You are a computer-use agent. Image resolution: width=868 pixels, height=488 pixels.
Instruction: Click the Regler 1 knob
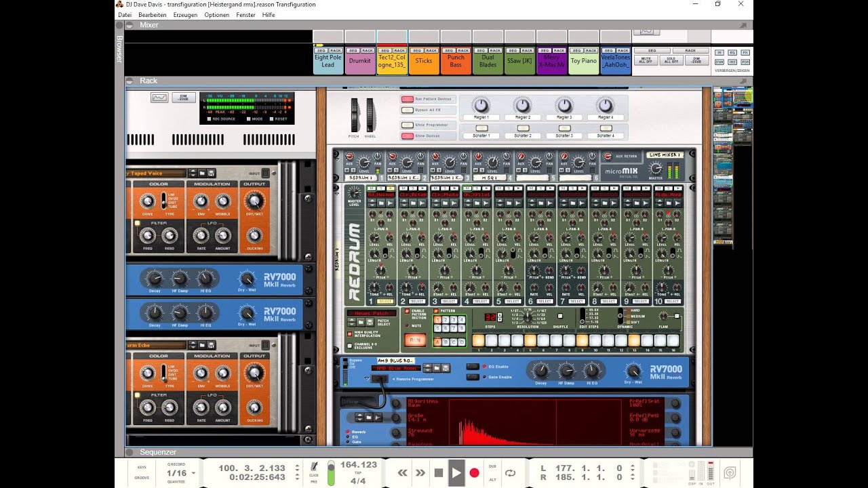[x=481, y=105]
